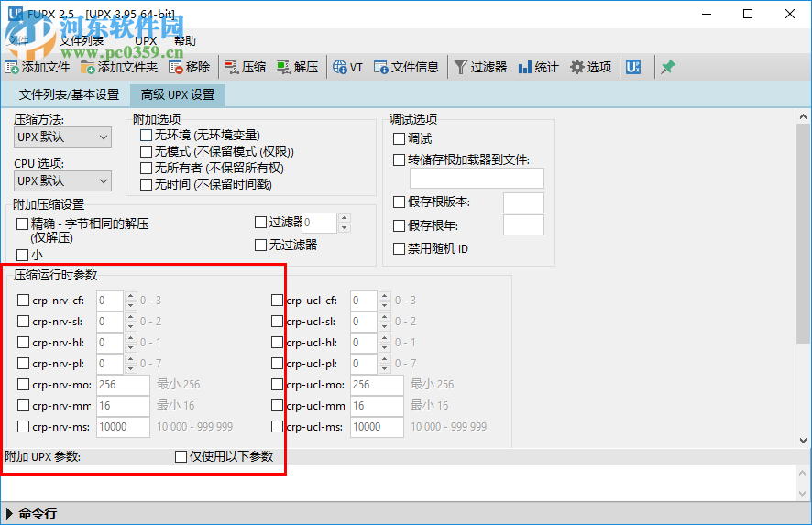Enable 无模式 (不保留模式) checkbox
This screenshot has height=525, width=812.
click(146, 152)
